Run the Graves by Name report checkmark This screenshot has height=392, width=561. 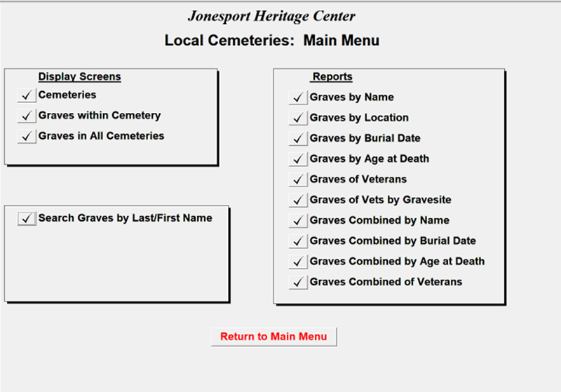[x=298, y=97]
